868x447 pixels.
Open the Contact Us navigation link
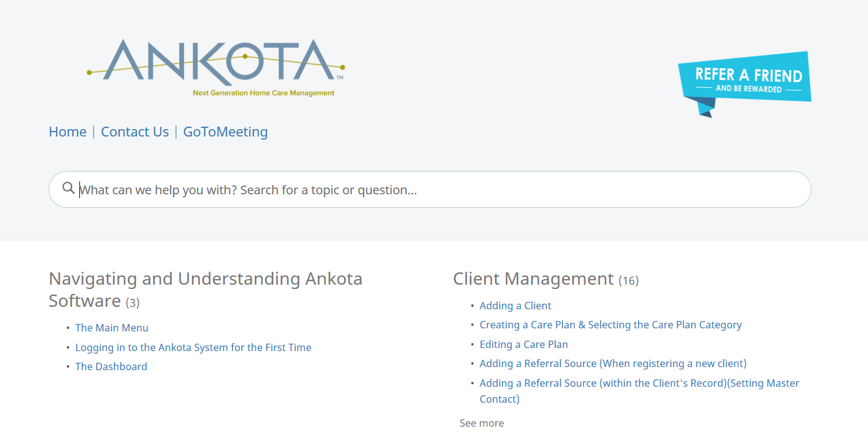(x=135, y=132)
